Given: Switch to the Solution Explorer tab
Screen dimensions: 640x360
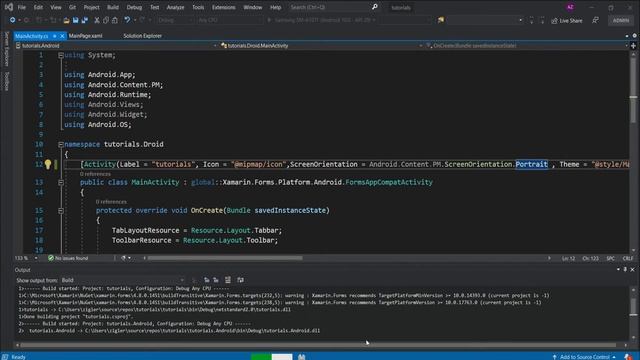Looking at the screenshot, I should [x=142, y=36].
